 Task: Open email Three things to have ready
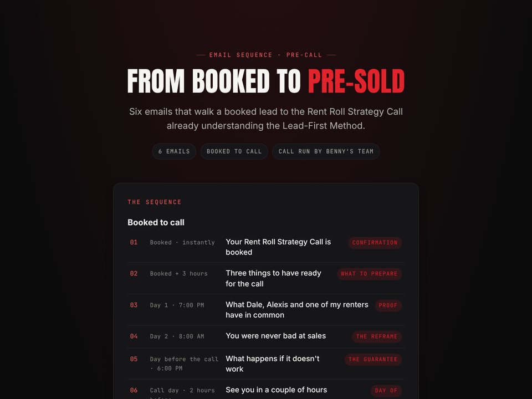[266, 279]
